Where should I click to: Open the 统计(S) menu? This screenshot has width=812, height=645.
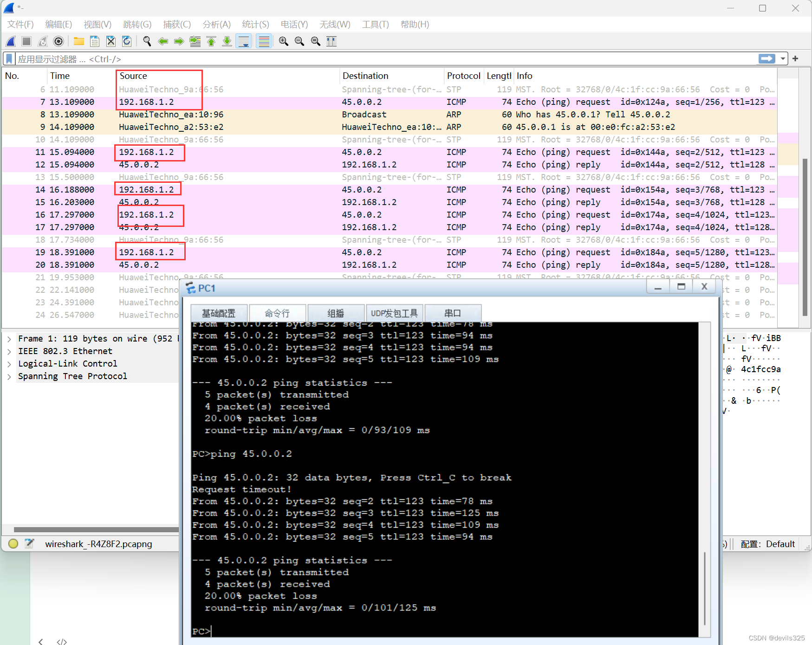(256, 24)
